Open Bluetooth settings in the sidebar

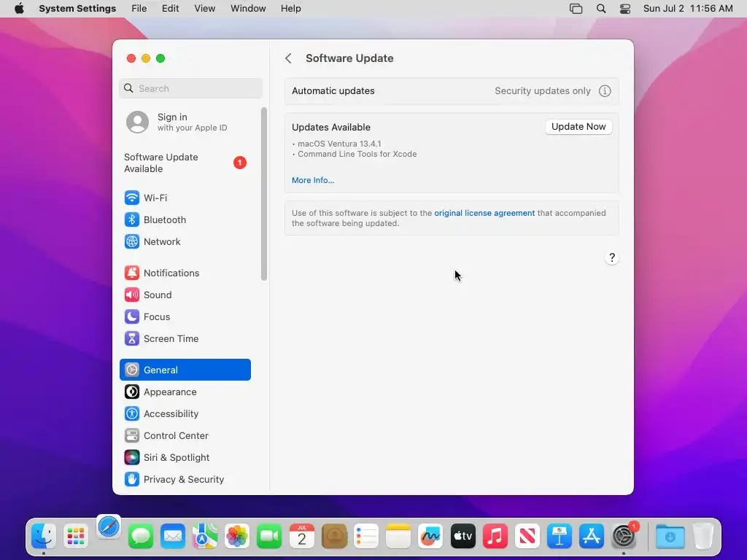(185, 219)
